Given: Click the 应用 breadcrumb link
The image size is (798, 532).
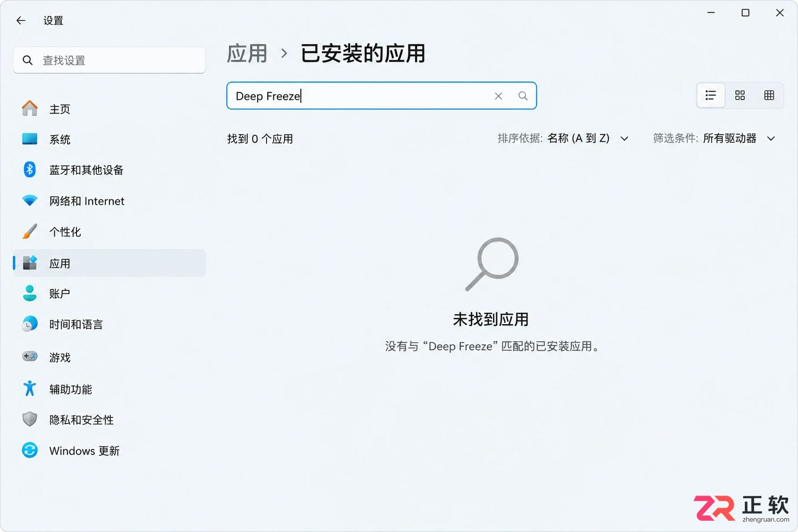Looking at the screenshot, I should [247, 54].
